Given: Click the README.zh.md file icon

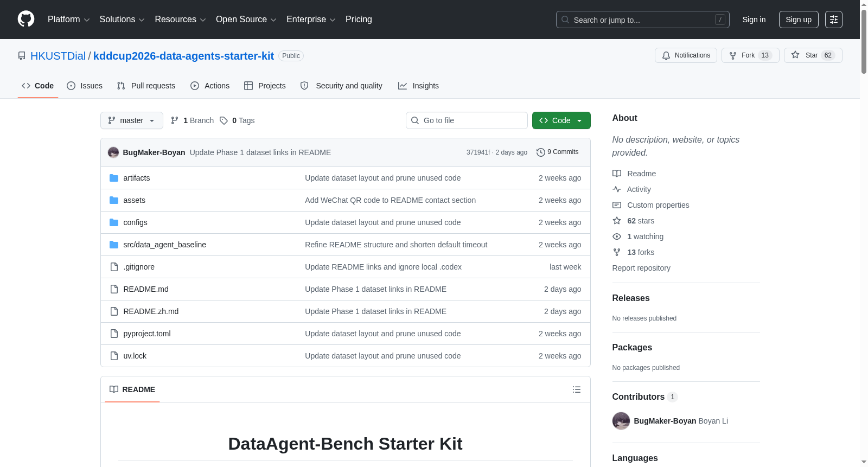Looking at the screenshot, I should (114, 311).
